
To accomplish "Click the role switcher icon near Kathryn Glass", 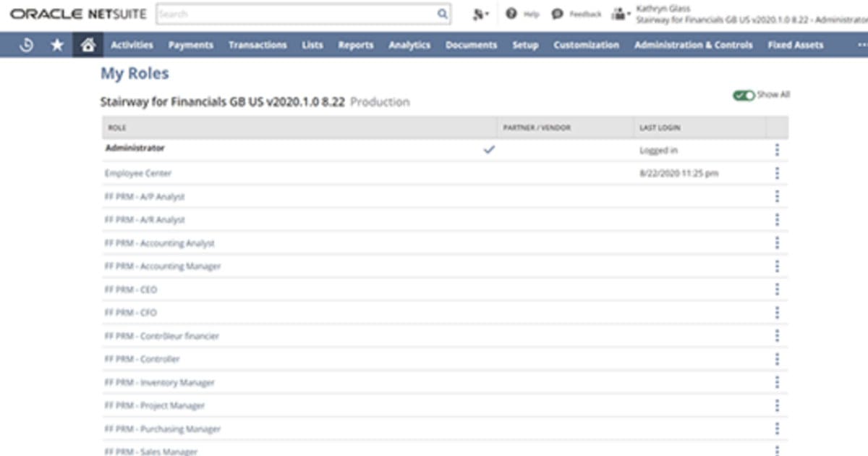I will [617, 13].
